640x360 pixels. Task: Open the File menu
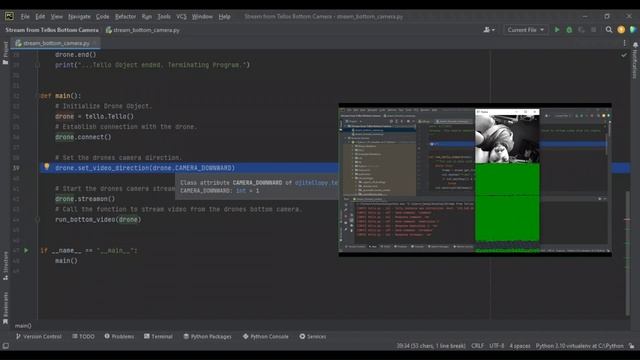[25, 17]
